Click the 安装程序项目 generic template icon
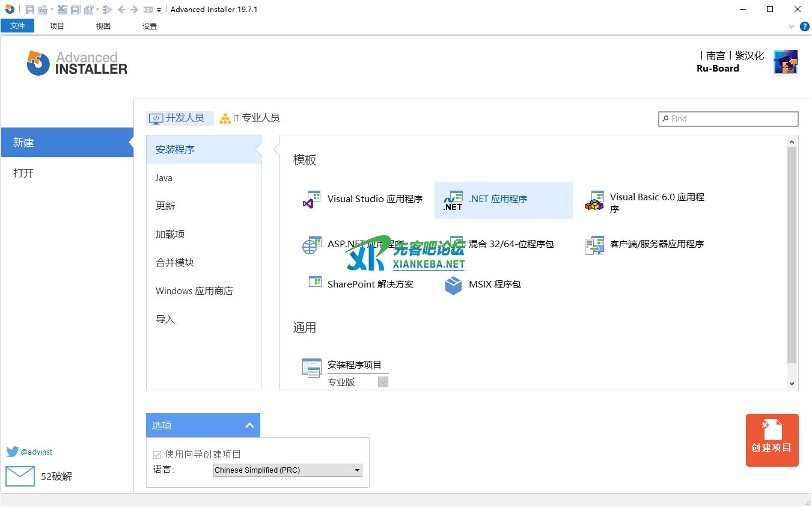 (x=311, y=367)
